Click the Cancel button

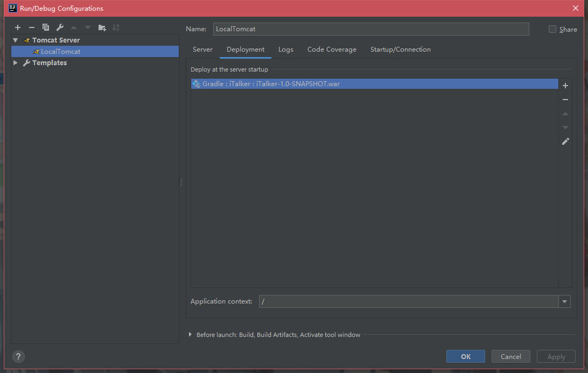511,356
